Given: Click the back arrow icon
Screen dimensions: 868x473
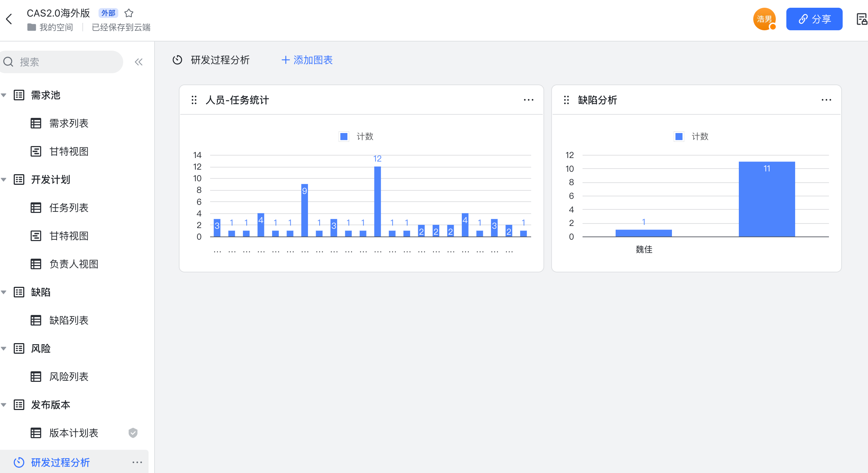Looking at the screenshot, I should click(x=10, y=19).
